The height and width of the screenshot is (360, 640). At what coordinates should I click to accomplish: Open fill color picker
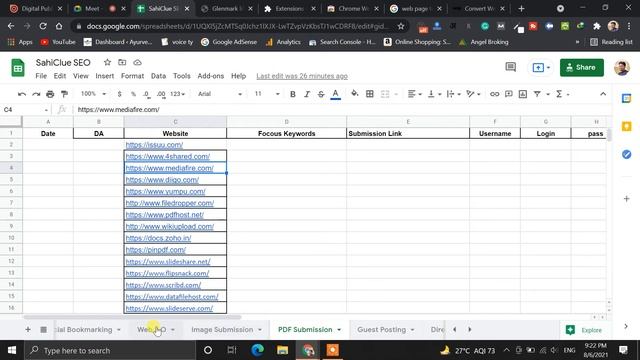[x=355, y=94]
